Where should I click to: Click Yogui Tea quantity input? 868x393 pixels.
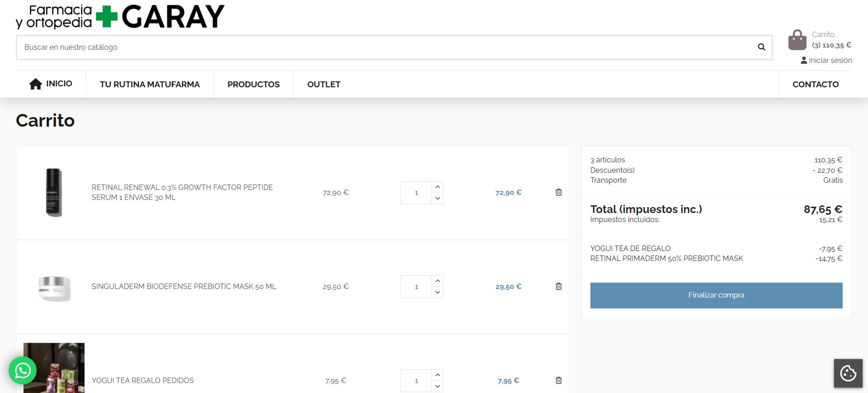tap(416, 381)
